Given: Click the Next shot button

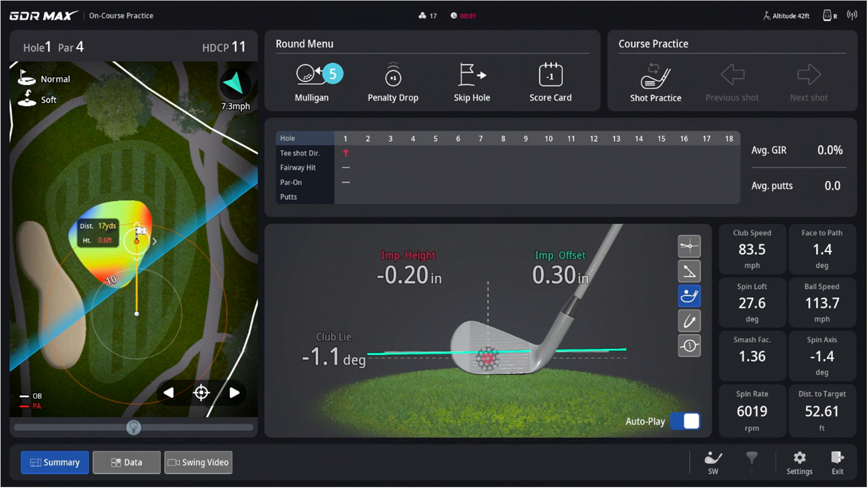Looking at the screenshot, I should tap(809, 81).
